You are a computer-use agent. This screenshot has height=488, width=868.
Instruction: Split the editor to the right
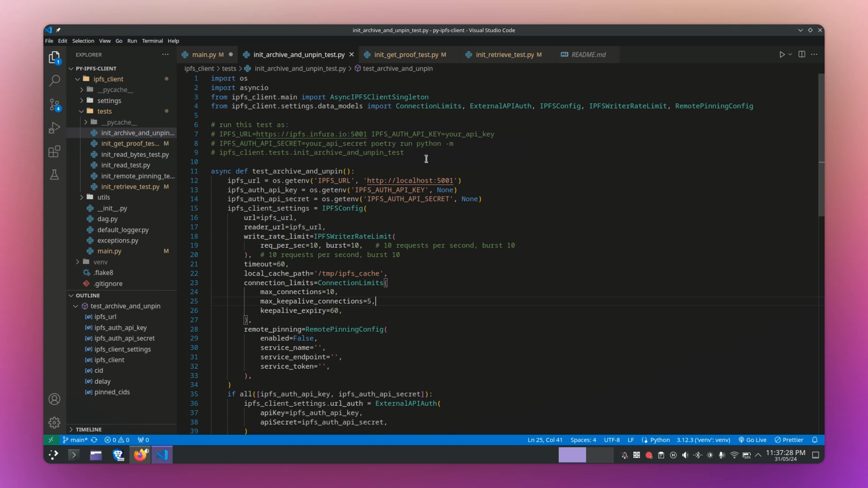coord(802,54)
